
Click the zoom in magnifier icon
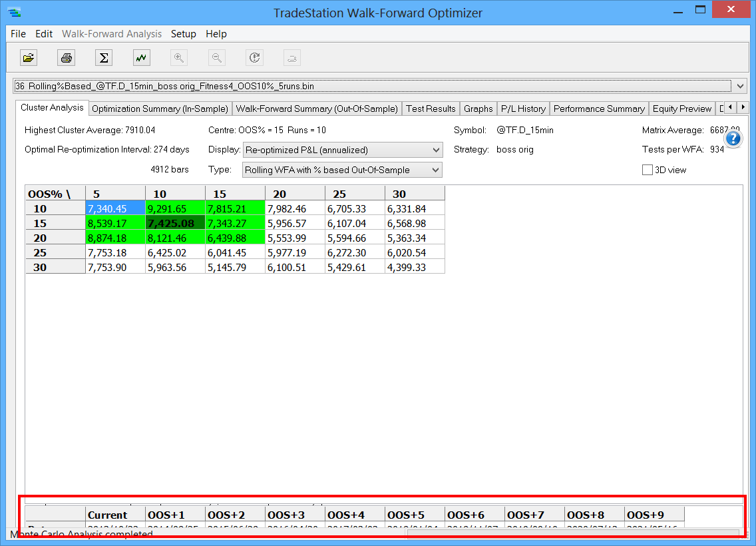pyautogui.click(x=179, y=58)
